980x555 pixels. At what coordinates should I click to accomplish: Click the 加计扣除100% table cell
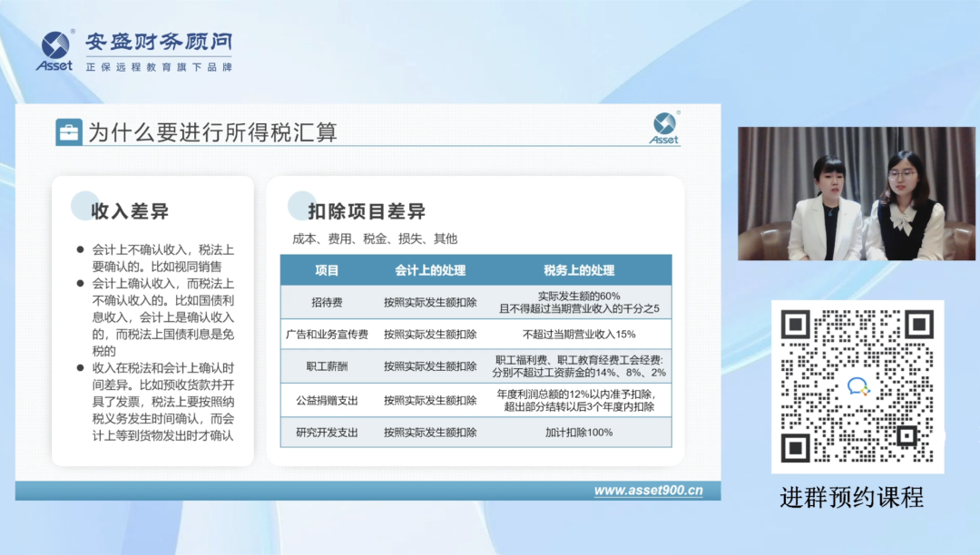tap(579, 433)
